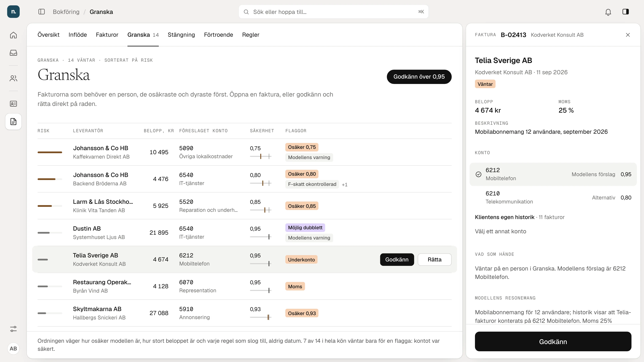
Task: Open the people icon in sidebar
Action: point(13,78)
